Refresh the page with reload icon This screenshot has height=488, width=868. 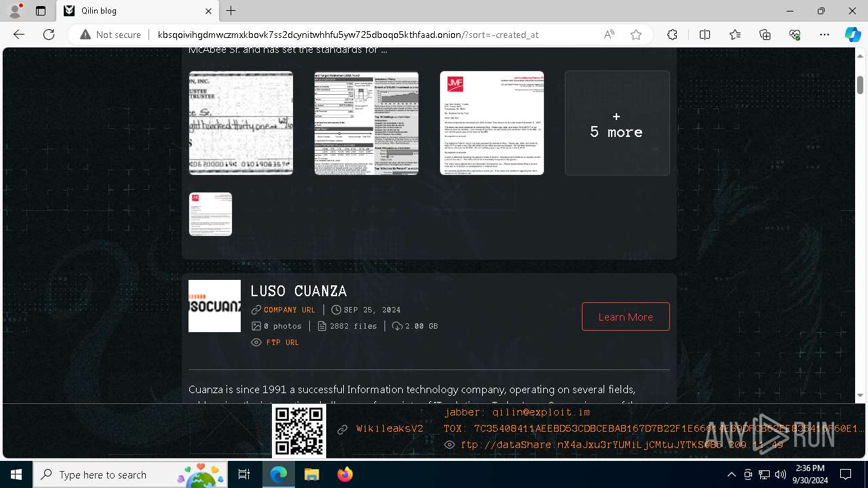[x=49, y=35]
